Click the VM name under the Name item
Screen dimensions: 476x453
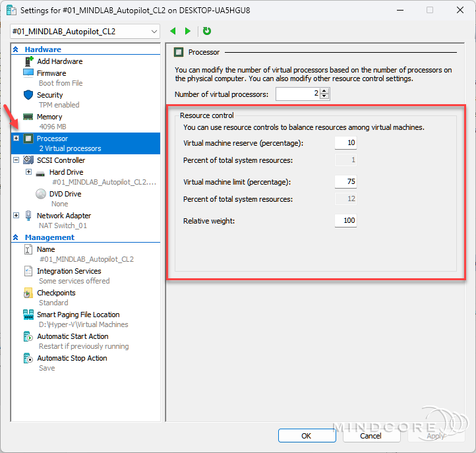pyautogui.click(x=86, y=259)
